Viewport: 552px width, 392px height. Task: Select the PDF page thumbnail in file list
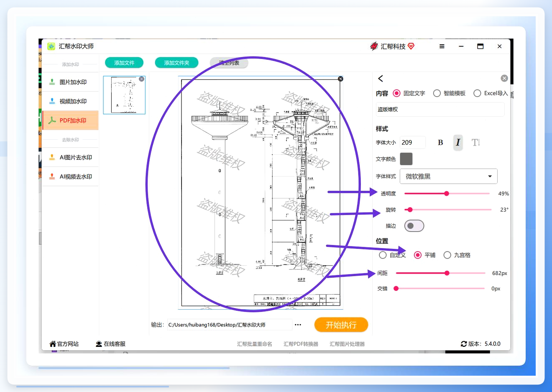pyautogui.click(x=124, y=95)
